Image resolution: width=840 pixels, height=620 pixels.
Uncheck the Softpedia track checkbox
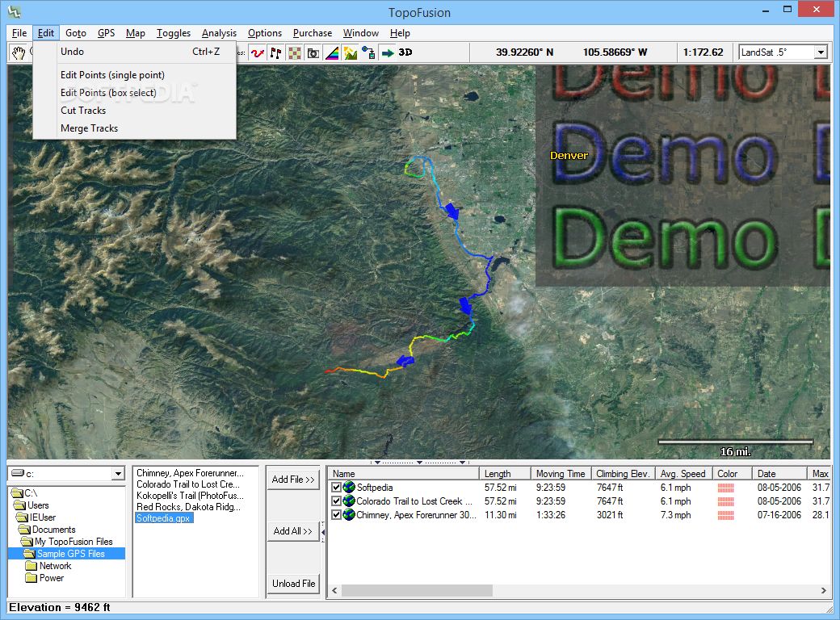[x=337, y=488]
